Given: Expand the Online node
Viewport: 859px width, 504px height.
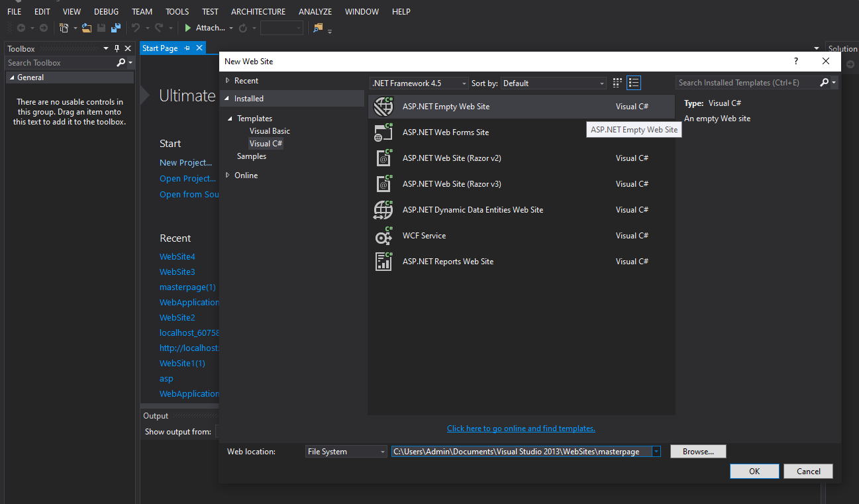Looking at the screenshot, I should [x=228, y=176].
